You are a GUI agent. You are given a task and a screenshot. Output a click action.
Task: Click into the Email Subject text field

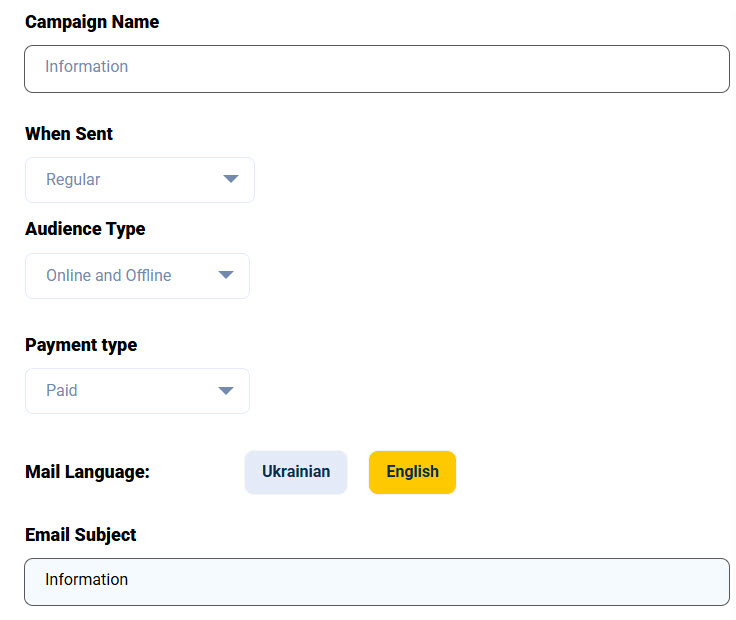pos(376,581)
